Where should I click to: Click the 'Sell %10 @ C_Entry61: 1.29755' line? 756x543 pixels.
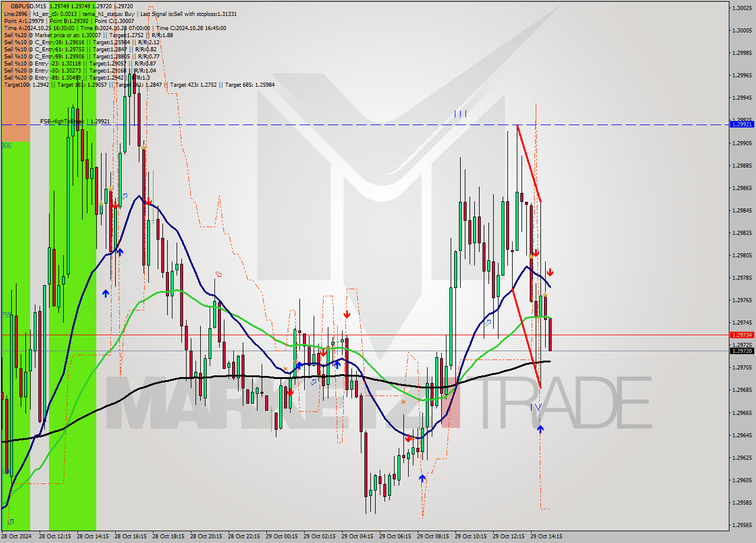pos(80,49)
